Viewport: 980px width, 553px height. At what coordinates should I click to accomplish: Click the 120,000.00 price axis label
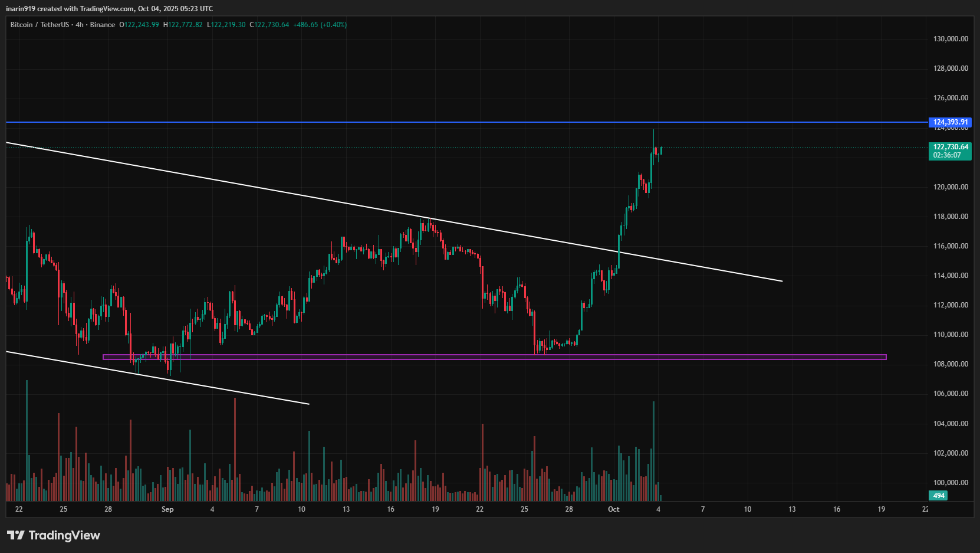click(x=951, y=187)
